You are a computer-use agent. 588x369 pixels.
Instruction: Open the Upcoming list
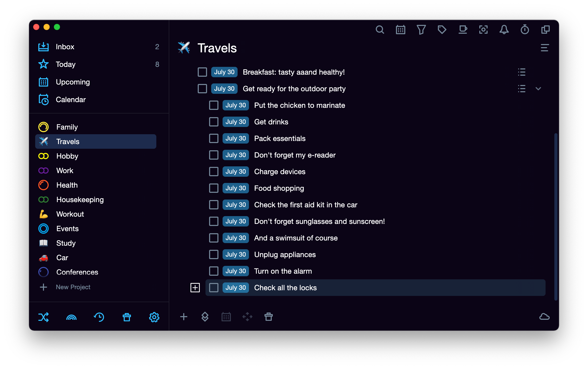click(98, 82)
